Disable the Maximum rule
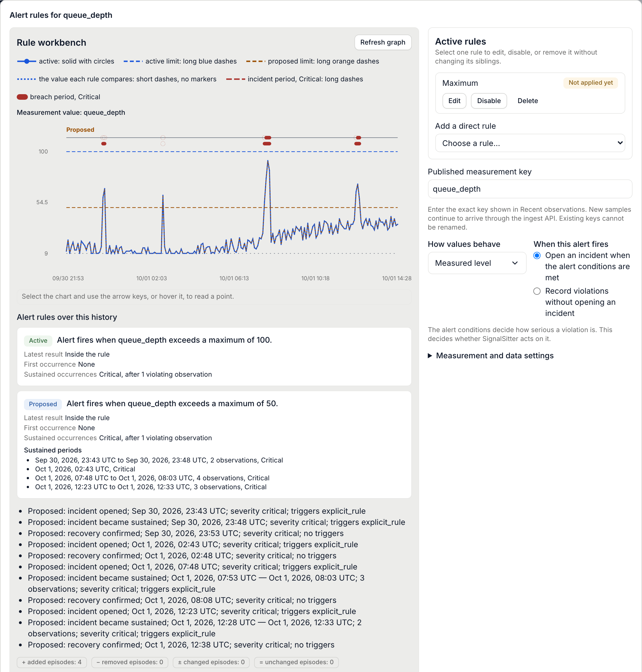 click(x=489, y=101)
